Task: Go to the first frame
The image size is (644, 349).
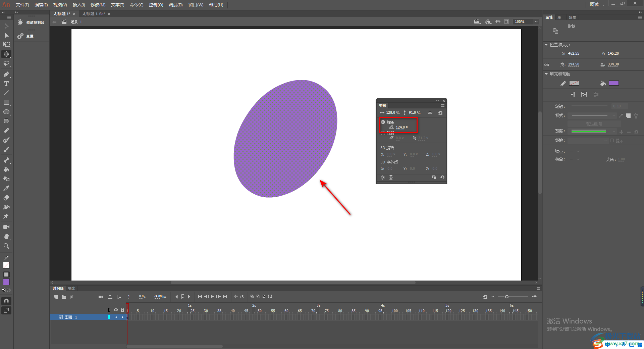Action: coord(200,297)
